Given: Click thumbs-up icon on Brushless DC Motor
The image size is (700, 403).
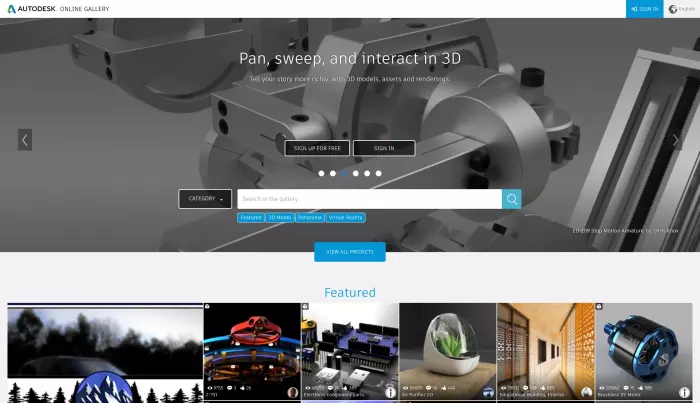Looking at the screenshot, I should [640, 388].
